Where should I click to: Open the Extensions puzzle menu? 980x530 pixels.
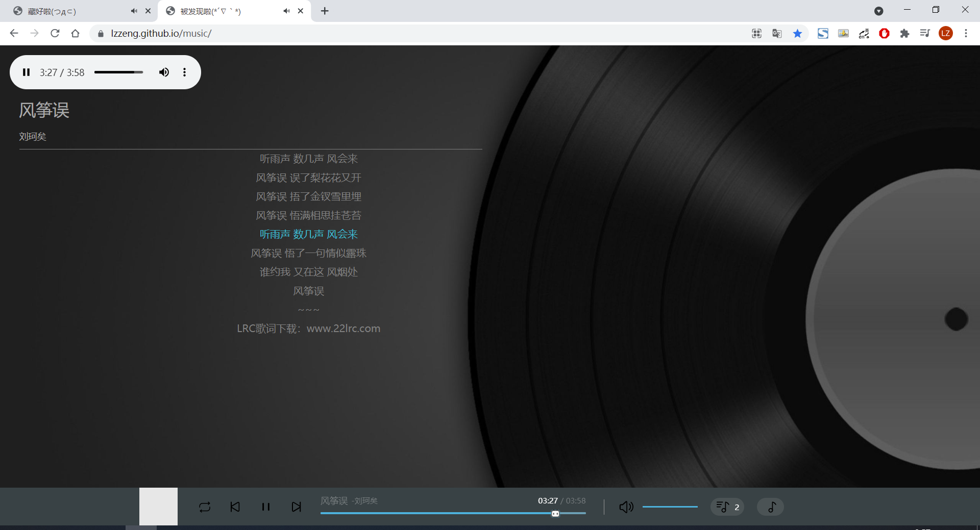tap(904, 33)
